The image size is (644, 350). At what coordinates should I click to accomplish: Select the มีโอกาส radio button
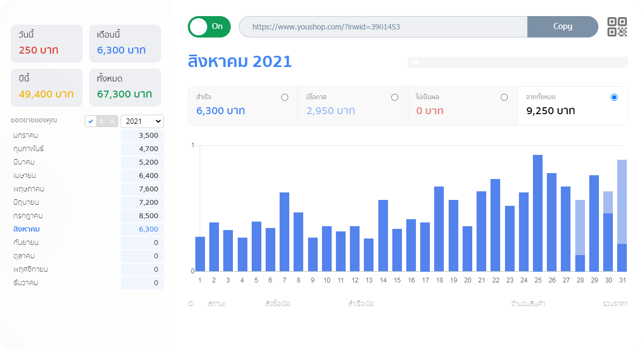click(x=394, y=98)
